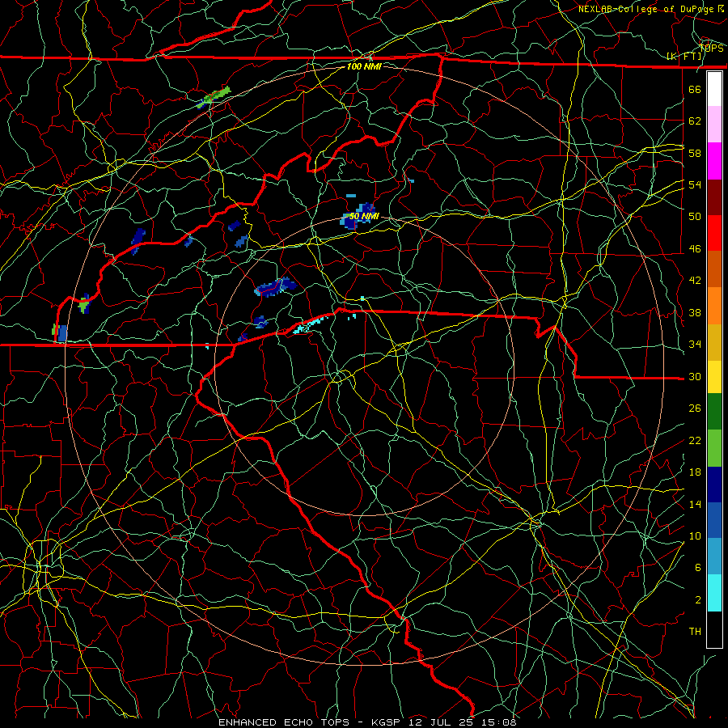
Task: Click the elongated green echo near the top
Action: 213,97
